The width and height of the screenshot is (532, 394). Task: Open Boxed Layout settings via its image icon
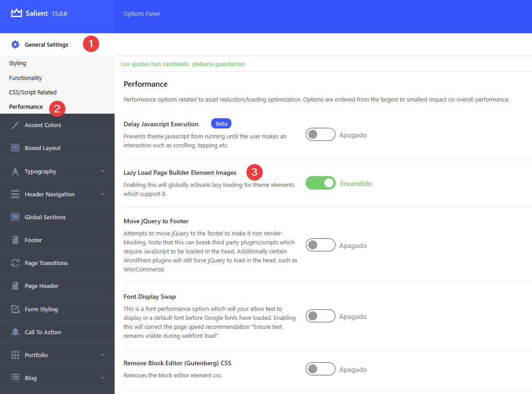click(16, 148)
